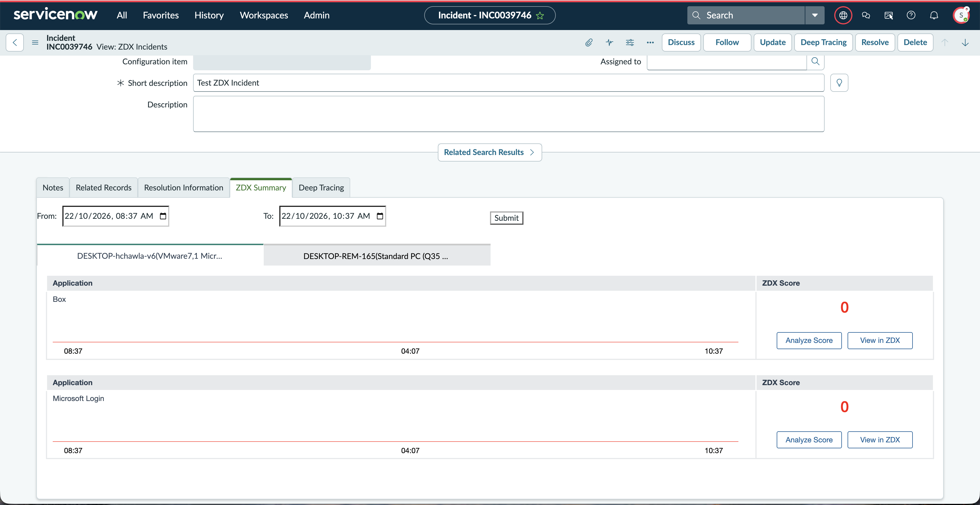Open the Favorites menu
The width and height of the screenshot is (980, 505).
tap(160, 15)
